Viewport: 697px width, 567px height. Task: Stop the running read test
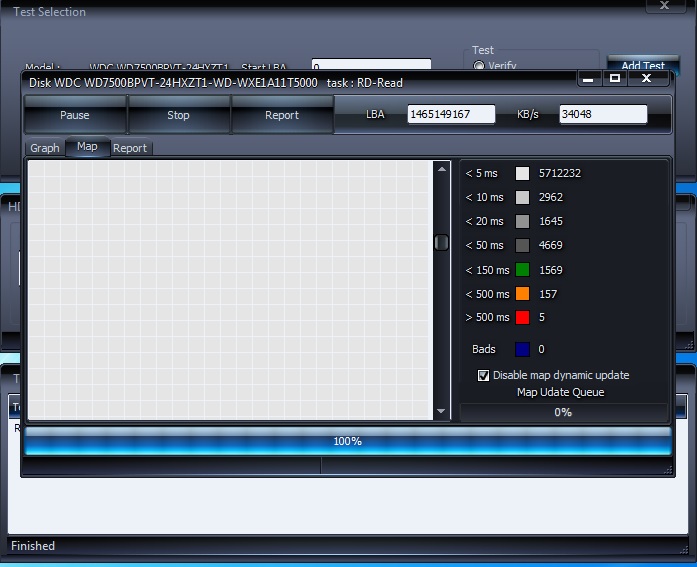point(178,115)
